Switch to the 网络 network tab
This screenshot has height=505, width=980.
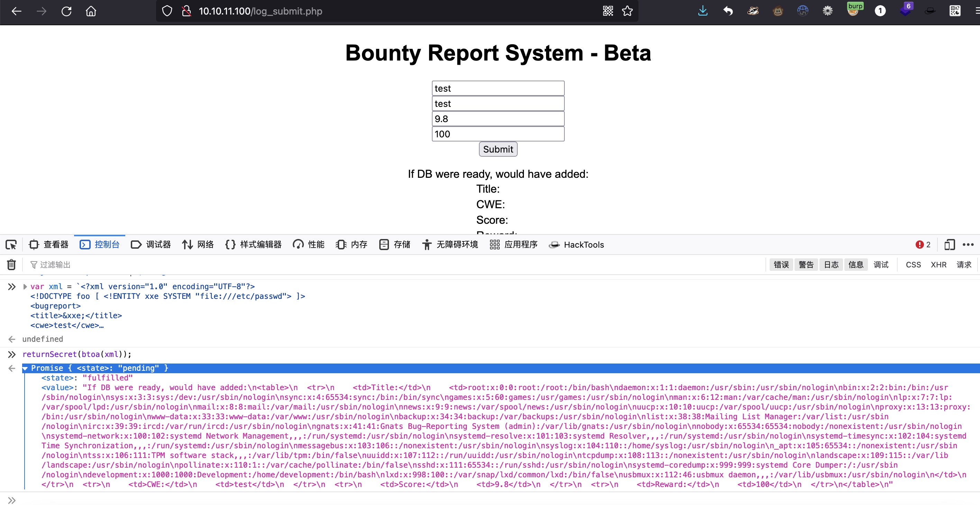coord(198,245)
